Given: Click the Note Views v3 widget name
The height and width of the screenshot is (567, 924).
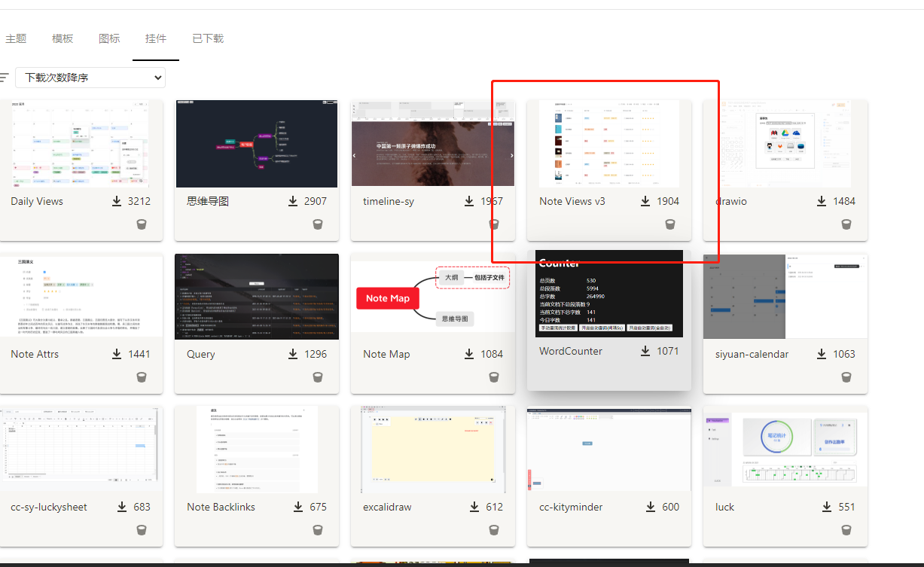Looking at the screenshot, I should coord(572,201).
